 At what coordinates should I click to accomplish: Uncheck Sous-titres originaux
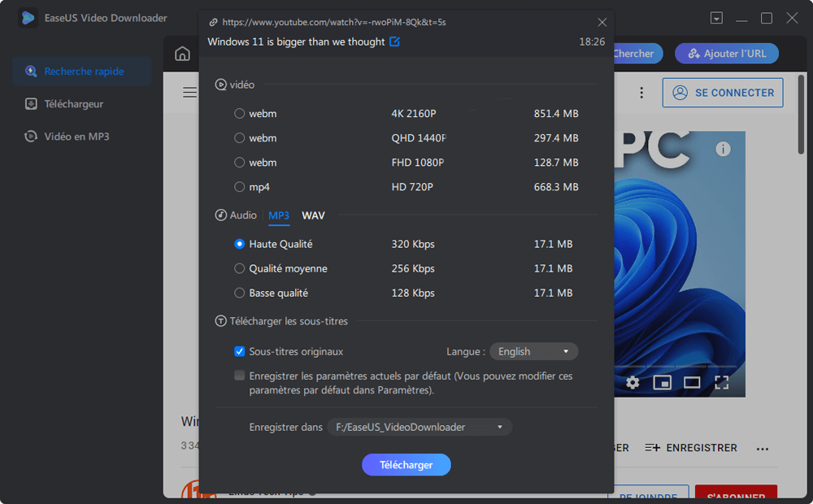pyautogui.click(x=240, y=351)
